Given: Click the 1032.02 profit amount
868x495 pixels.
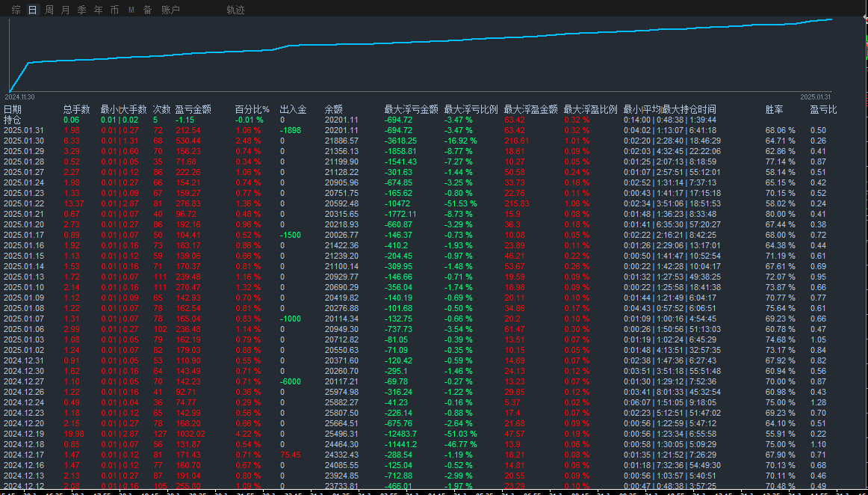Looking at the screenshot, I should pyautogui.click(x=190, y=434).
